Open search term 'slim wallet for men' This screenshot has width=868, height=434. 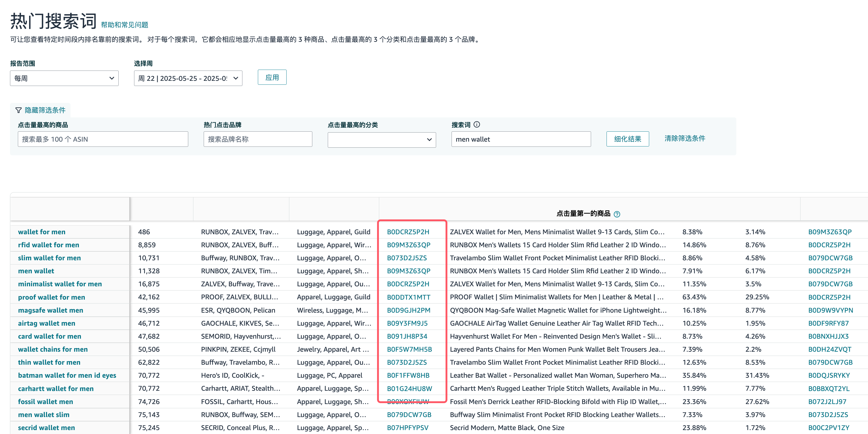tap(50, 258)
